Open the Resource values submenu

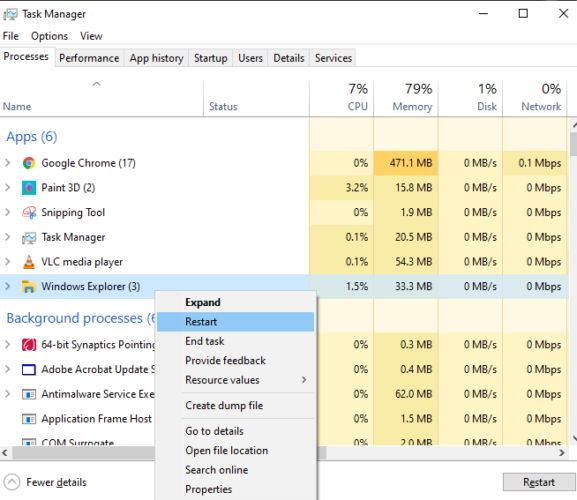(x=236, y=380)
